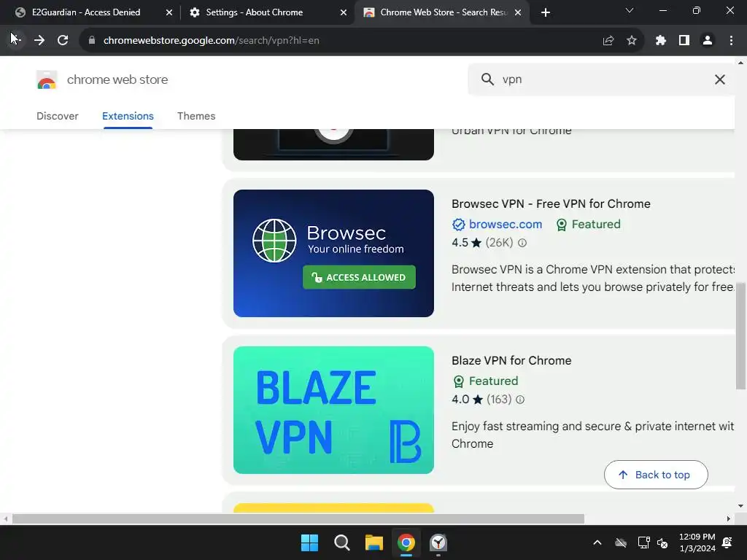This screenshot has width=747, height=560.
Task: Expand the tab search dropdown
Action: [630, 10]
